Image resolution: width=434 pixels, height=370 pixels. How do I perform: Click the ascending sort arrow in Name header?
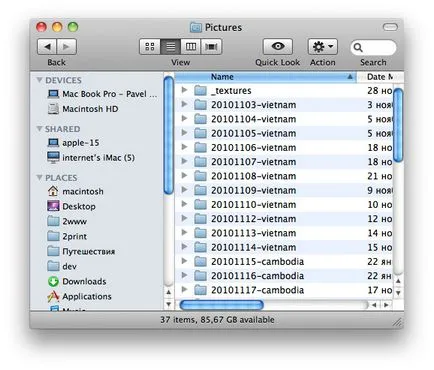tap(350, 77)
